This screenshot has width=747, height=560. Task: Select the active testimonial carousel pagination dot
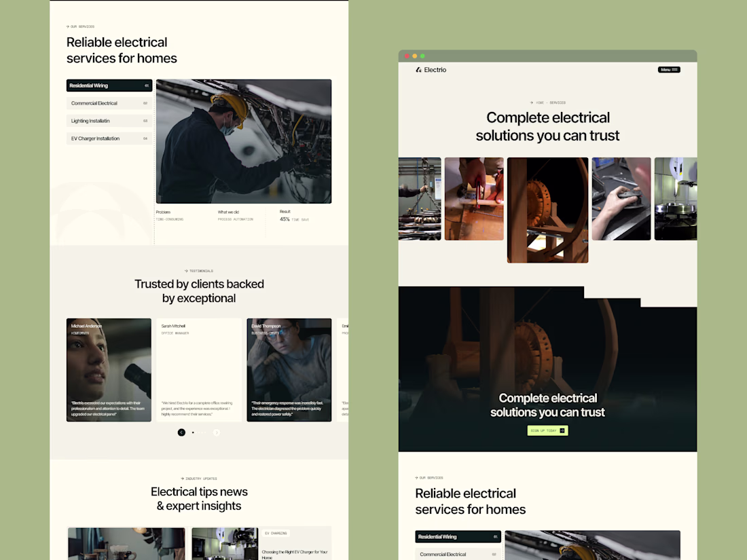193,432
